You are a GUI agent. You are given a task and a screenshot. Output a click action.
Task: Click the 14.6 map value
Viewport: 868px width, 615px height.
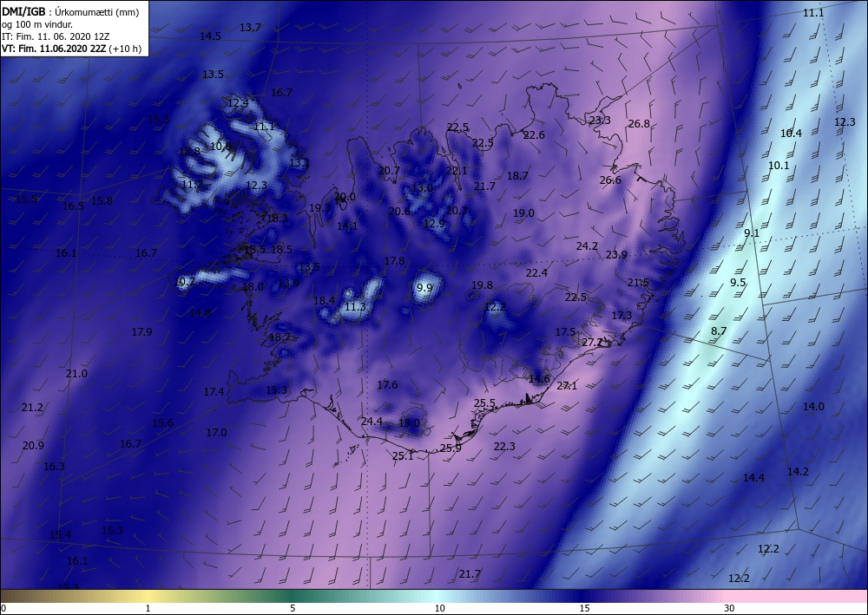[539, 379]
